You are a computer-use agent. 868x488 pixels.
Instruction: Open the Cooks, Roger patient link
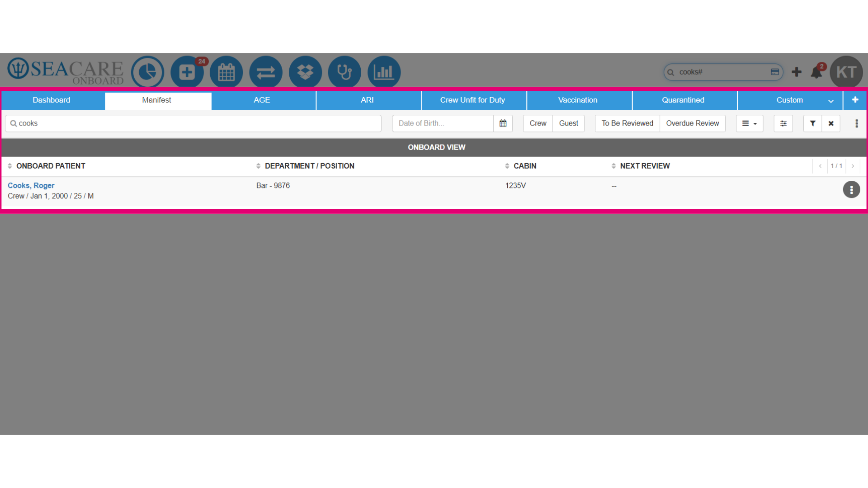point(31,186)
